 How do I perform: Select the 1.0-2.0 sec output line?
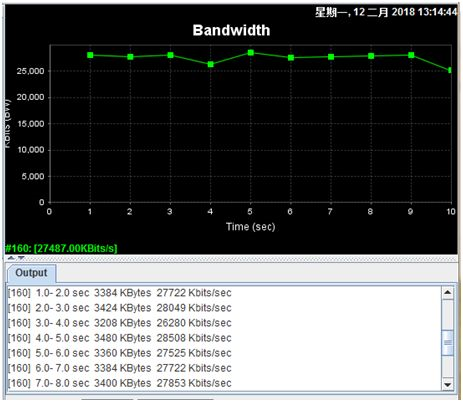click(120, 293)
